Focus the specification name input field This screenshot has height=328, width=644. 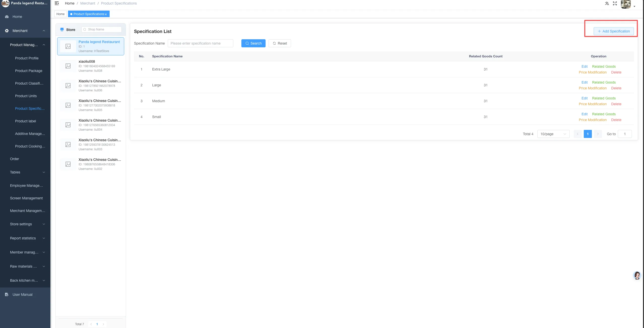201,43
